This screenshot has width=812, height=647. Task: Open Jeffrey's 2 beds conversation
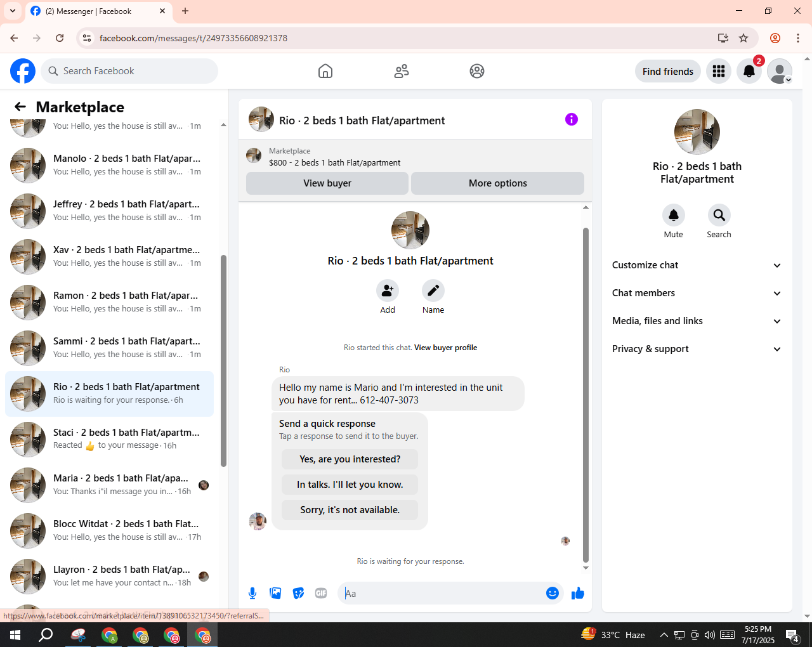109,211
